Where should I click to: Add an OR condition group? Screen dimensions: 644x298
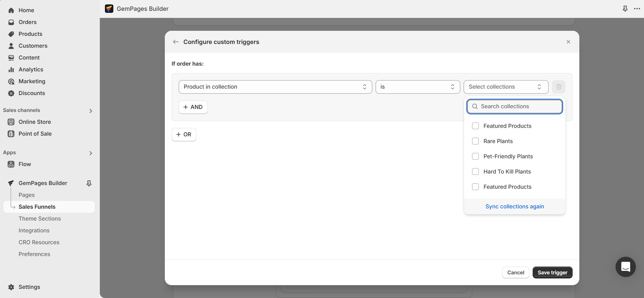click(x=184, y=135)
